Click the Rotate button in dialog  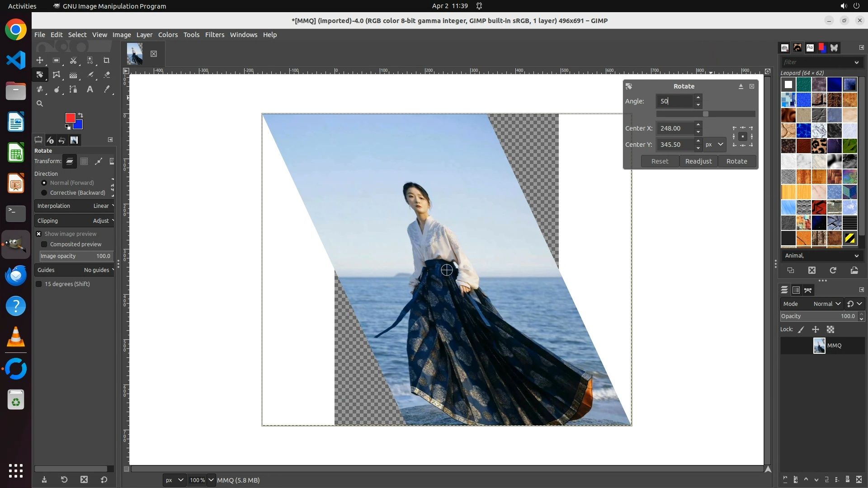[x=736, y=161]
